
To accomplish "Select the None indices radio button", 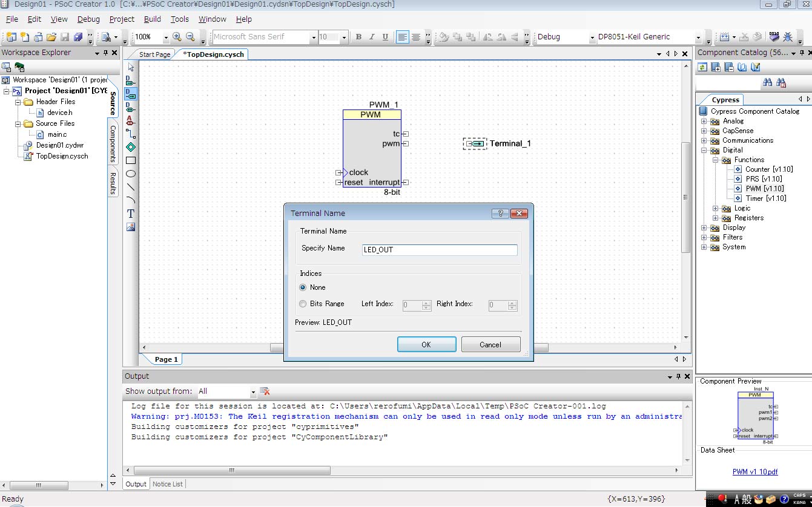I will click(303, 287).
